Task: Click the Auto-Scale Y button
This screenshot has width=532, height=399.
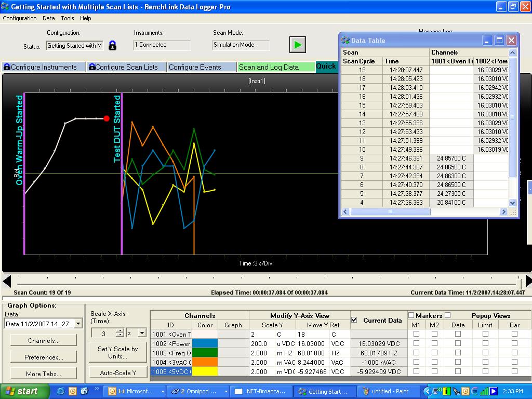Action: click(x=118, y=373)
